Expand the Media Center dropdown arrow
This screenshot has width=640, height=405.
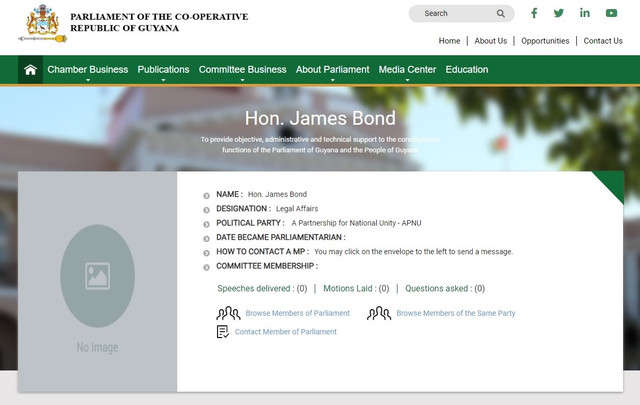407,80
